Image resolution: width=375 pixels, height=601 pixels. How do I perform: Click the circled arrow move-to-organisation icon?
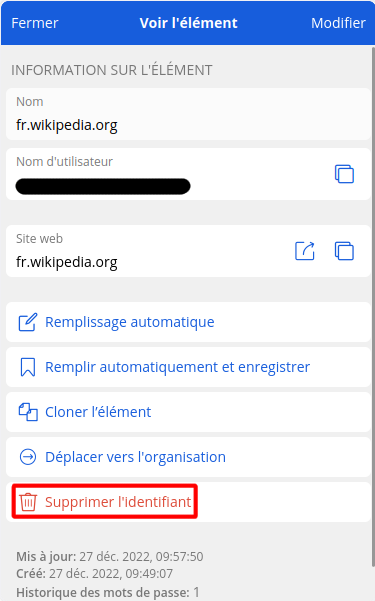pyautogui.click(x=28, y=457)
